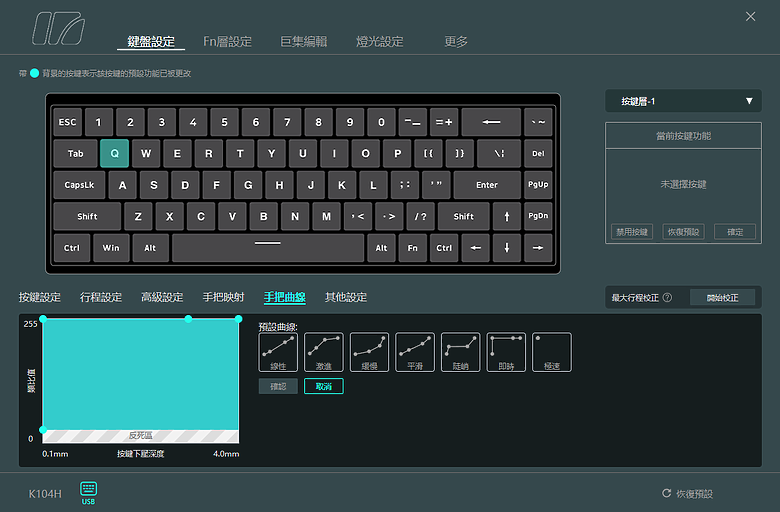Open the Fn層設定 tab
This screenshot has height=512, width=780.
(227, 41)
